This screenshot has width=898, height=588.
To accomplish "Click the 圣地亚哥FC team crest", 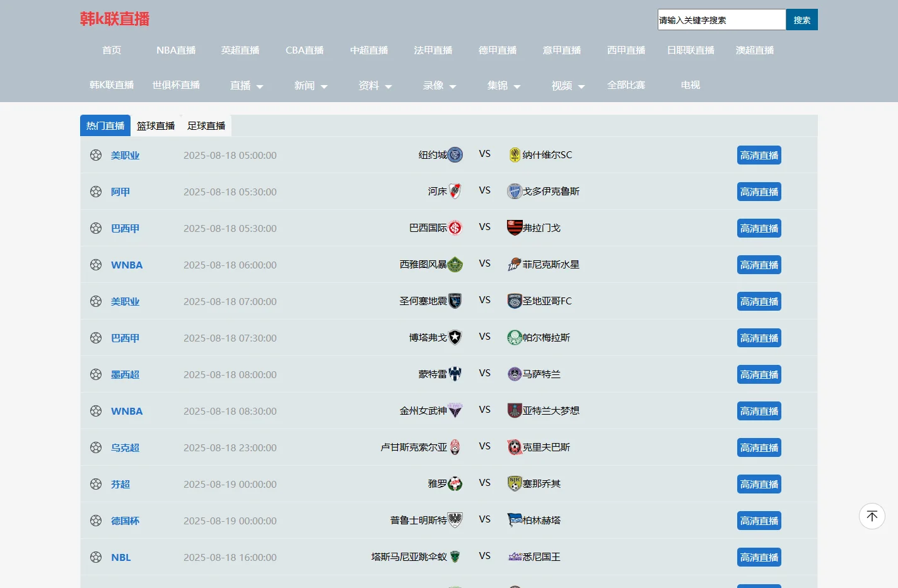I will pos(515,301).
